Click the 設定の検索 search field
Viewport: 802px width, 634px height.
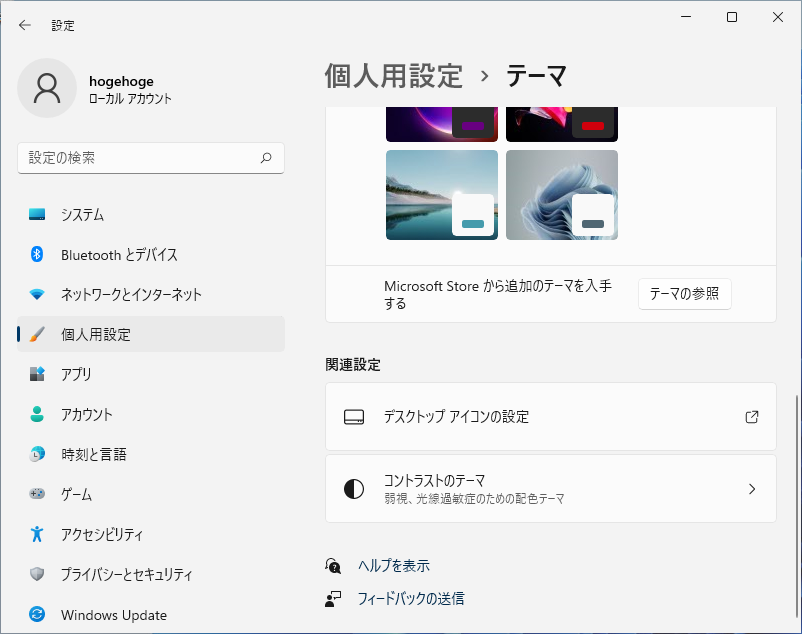(151, 158)
